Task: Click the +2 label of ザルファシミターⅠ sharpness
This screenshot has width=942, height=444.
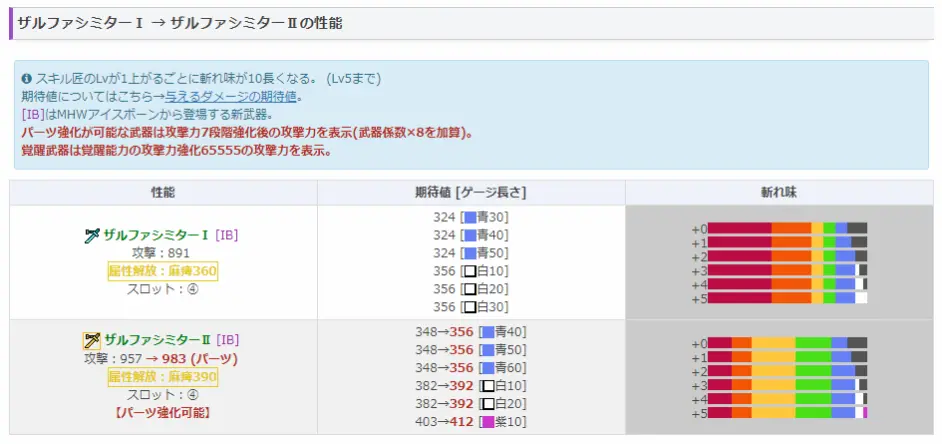Action: coord(700,257)
